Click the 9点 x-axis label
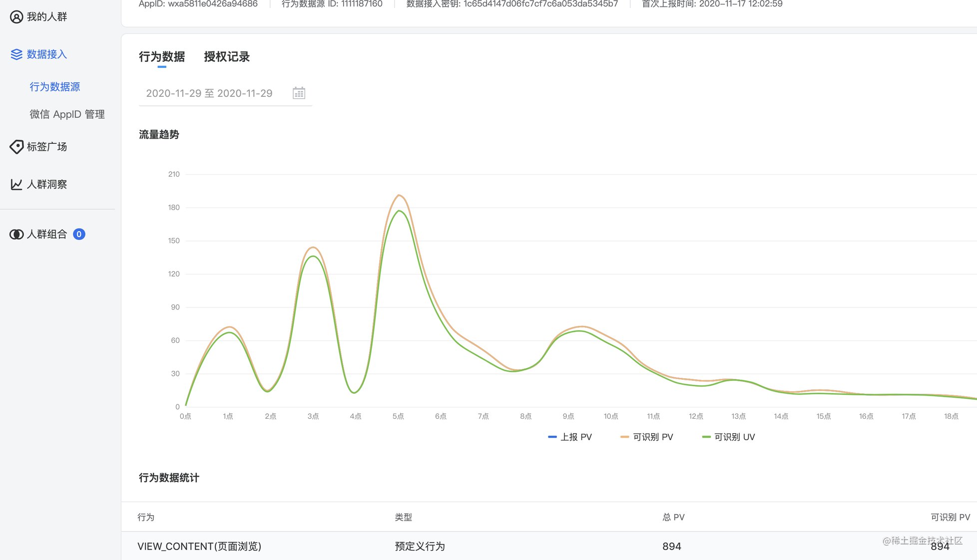 [568, 416]
